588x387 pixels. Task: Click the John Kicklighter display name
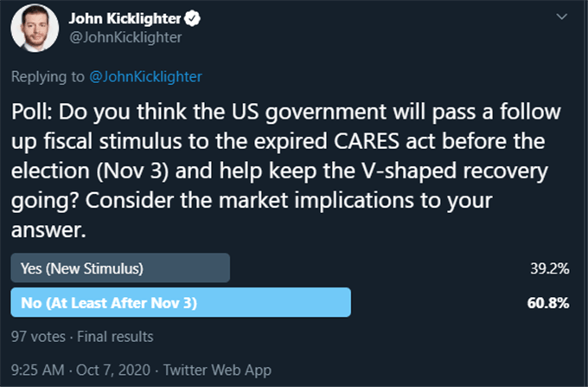point(125,18)
